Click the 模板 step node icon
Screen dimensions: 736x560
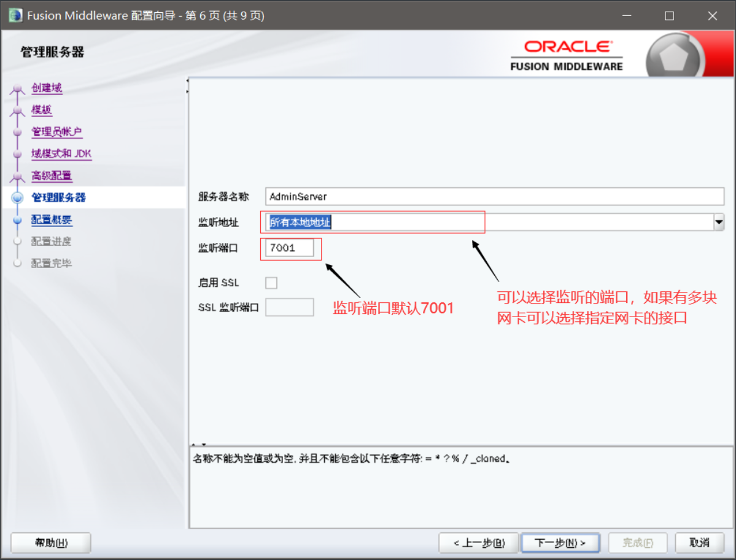[18, 110]
